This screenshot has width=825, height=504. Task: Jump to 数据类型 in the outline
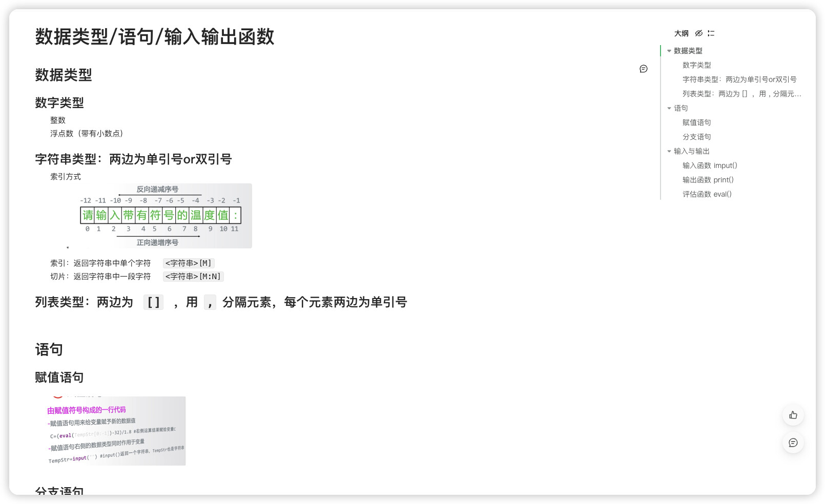coord(688,51)
